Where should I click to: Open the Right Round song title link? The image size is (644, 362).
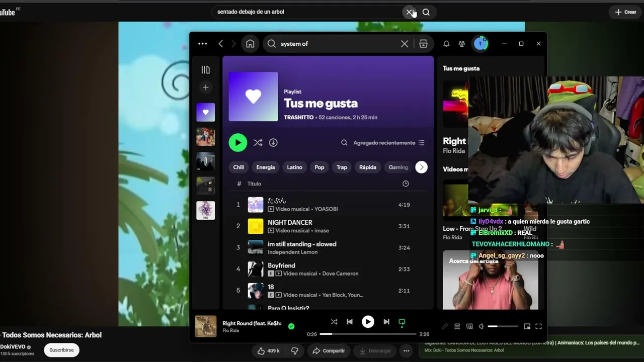pos(252,323)
